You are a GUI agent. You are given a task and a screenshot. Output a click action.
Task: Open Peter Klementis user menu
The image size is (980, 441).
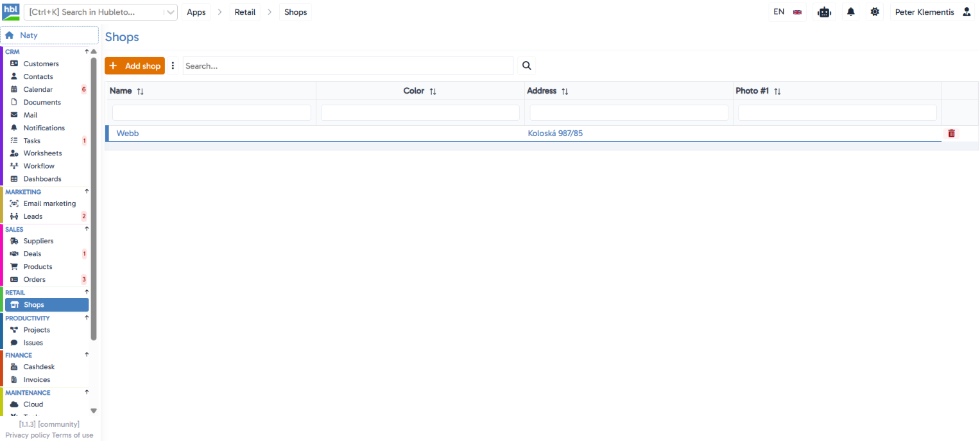pyautogui.click(x=933, y=12)
